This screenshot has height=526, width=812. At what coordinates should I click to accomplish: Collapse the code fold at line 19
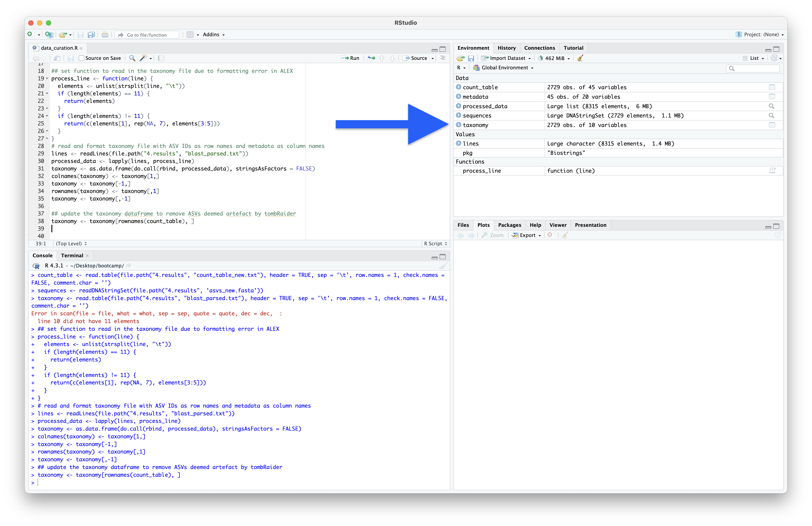pos(47,79)
